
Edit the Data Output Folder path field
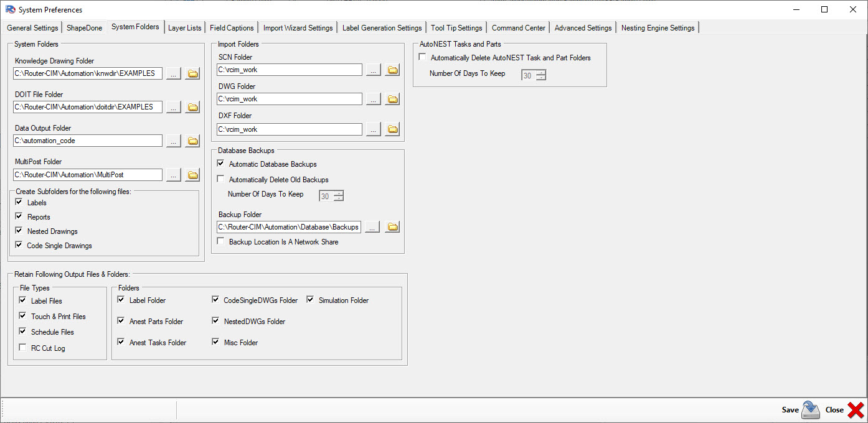87,141
